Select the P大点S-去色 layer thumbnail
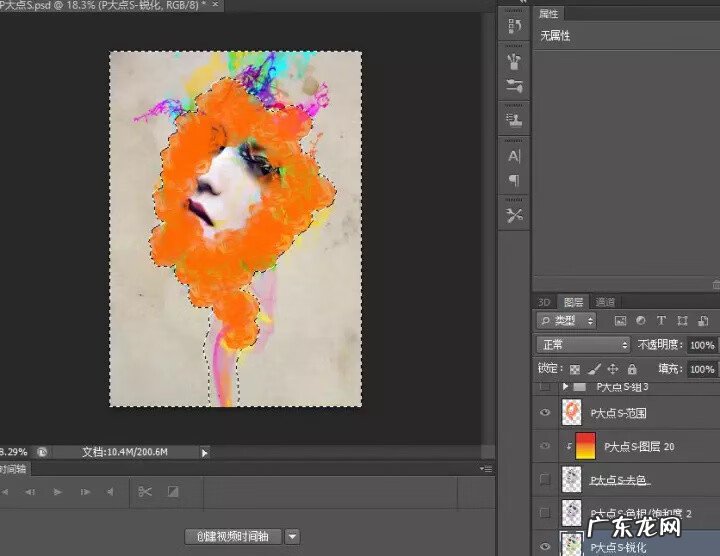This screenshot has height=556, width=720. coord(572,479)
